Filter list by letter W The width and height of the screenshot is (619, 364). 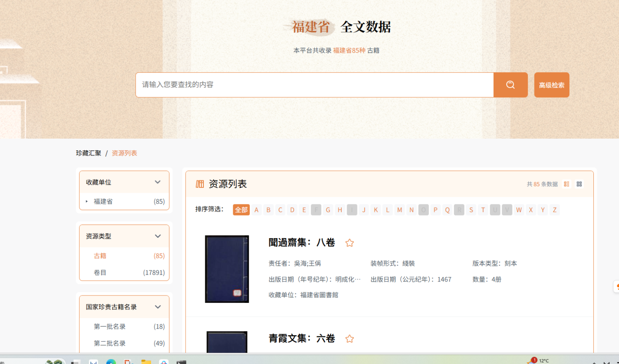tap(519, 210)
